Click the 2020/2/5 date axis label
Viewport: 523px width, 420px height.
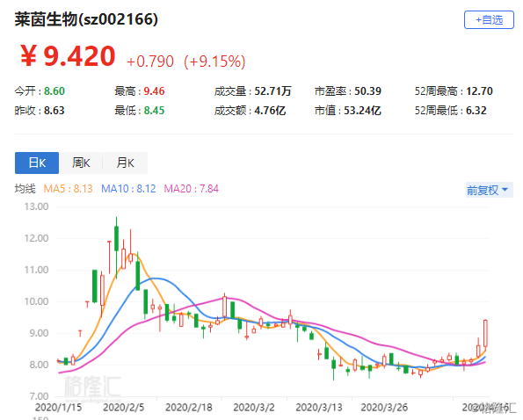pos(123,408)
